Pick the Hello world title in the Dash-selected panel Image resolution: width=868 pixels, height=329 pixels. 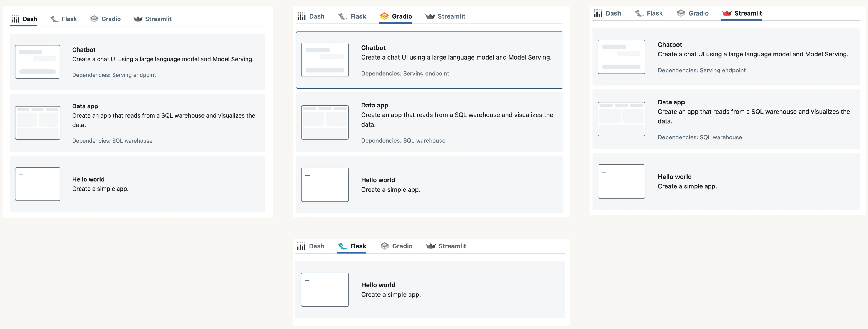point(88,179)
